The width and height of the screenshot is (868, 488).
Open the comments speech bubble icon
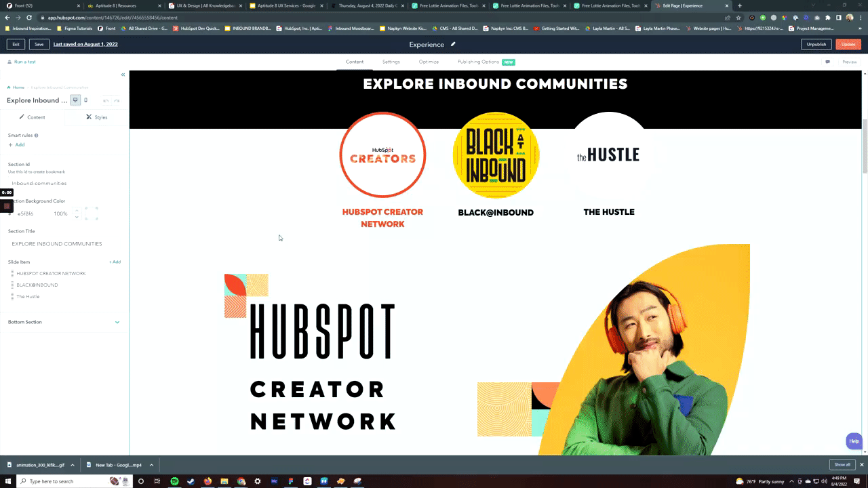point(827,62)
